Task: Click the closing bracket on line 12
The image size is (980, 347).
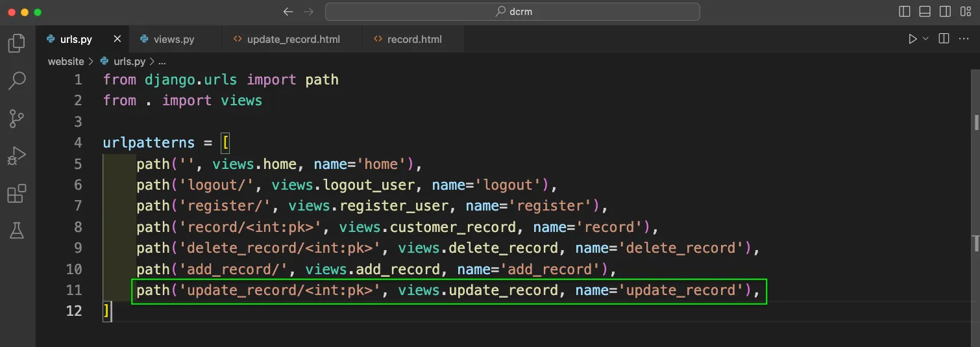Action: point(106,311)
